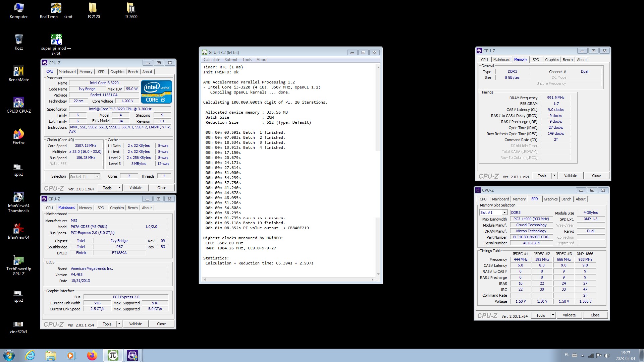Click the Show desktop strip
The height and width of the screenshot is (362, 644).
point(641,355)
